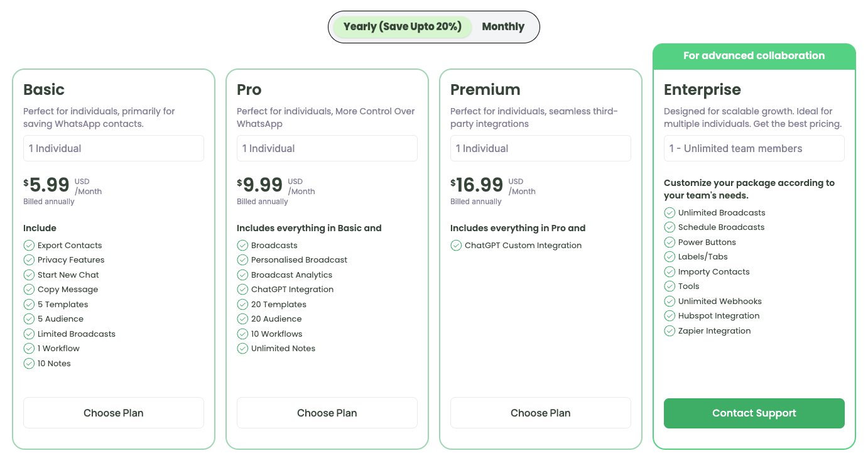Switch billing to Monthly

(503, 26)
